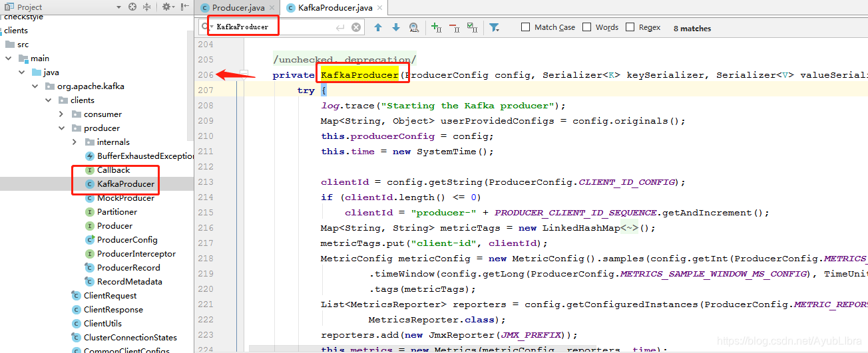
Task: Collapse the org.apache.kafka package
Action: (x=35, y=86)
